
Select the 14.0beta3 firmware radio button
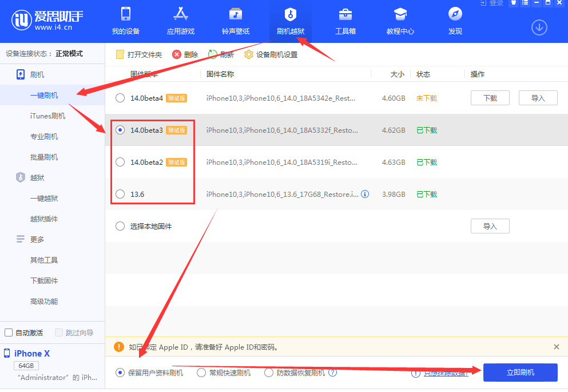click(120, 130)
